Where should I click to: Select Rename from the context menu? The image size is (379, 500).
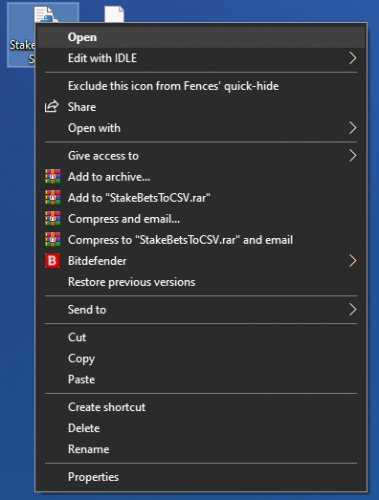pos(201,449)
